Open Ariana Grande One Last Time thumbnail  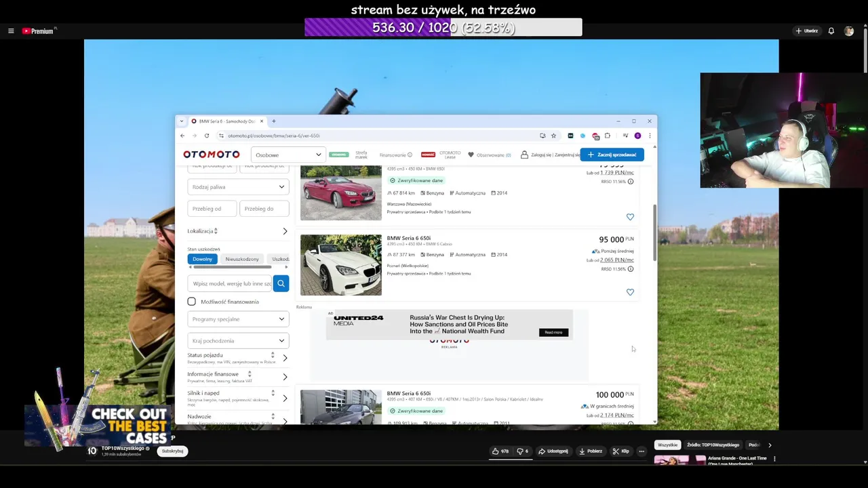680,460
